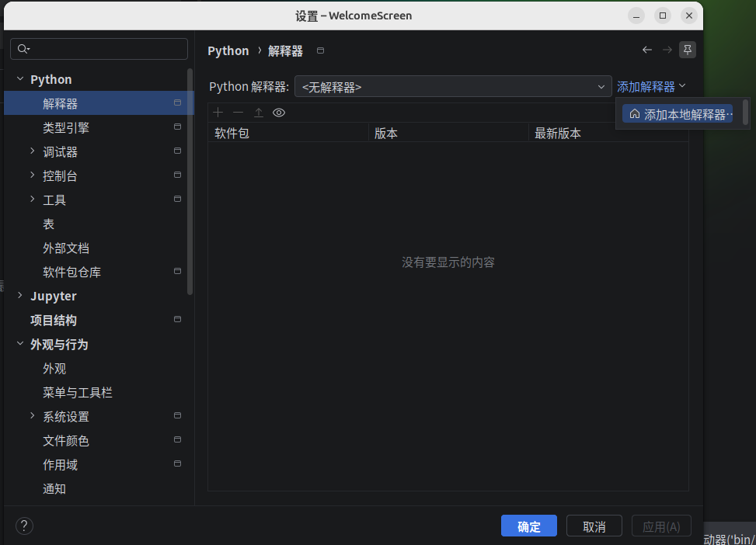Expand the 控制台 tree node

pos(33,175)
